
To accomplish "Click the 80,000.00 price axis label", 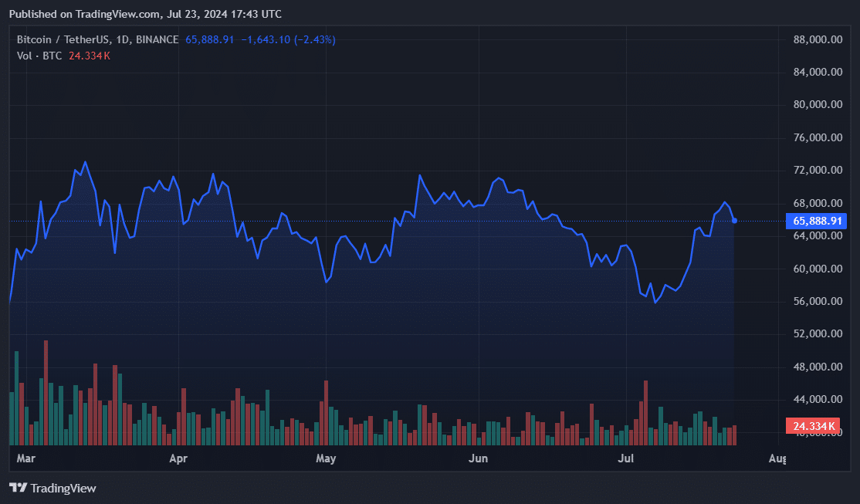I will (818, 105).
